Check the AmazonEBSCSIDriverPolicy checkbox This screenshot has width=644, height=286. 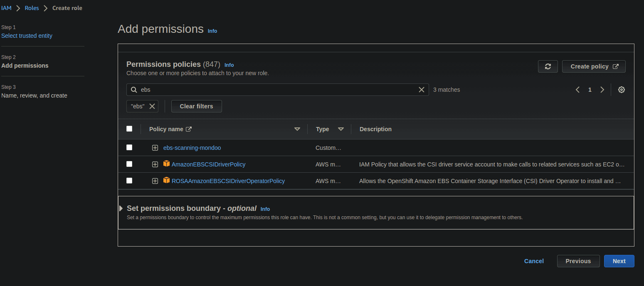coord(129,164)
